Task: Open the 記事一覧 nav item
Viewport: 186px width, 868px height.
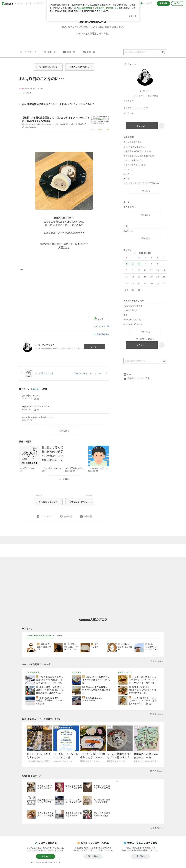Action: click(x=50, y=52)
